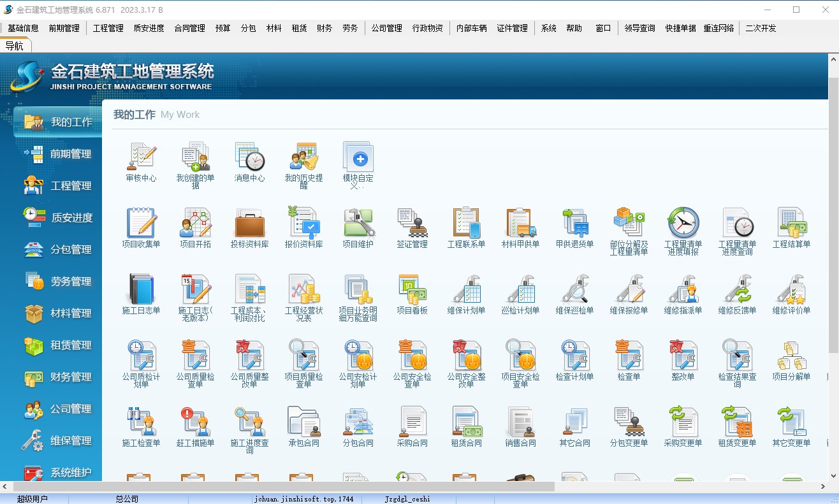Open the 质安进度 menu in menu bar

click(149, 28)
